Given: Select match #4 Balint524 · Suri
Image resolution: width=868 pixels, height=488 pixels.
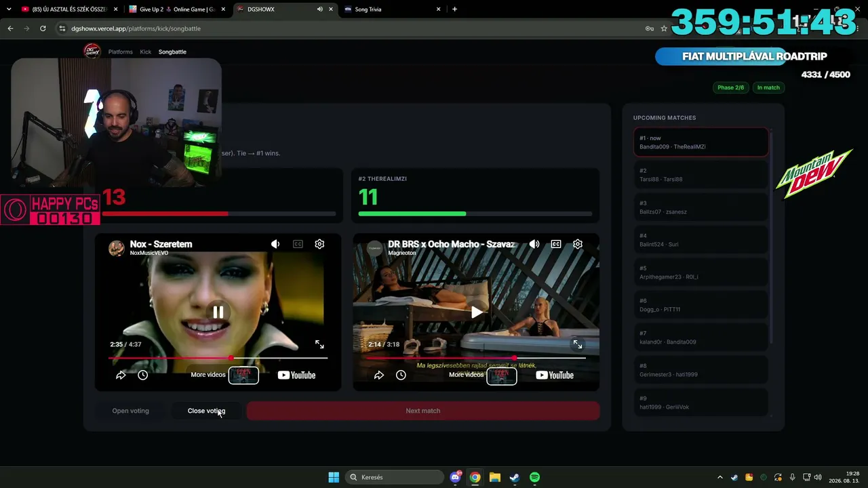Looking at the screenshot, I should (701, 240).
